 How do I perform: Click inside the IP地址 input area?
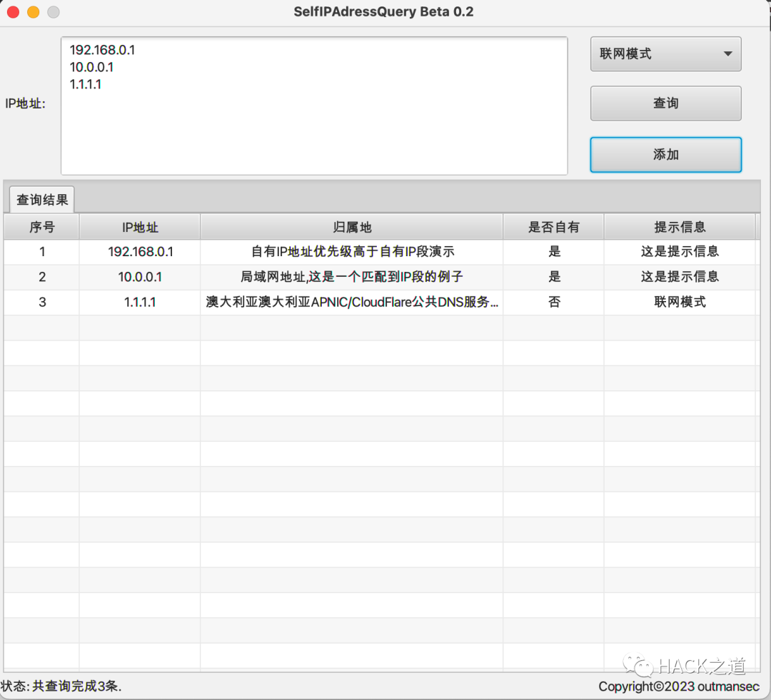(x=314, y=107)
